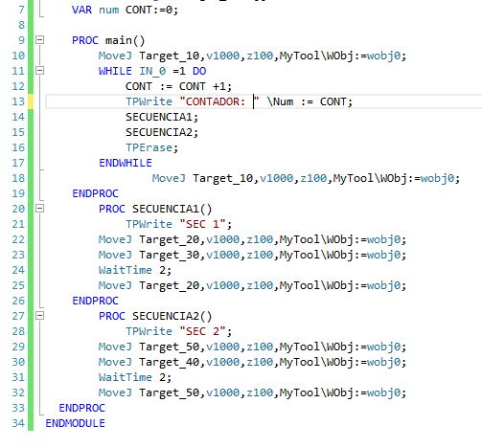Click 'ENDPROC' on line 19

pyautogui.click(x=95, y=193)
